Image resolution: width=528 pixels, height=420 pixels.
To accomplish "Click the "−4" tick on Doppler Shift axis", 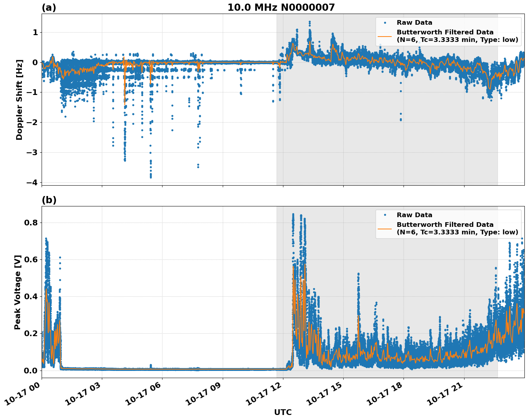I will [32, 182].
